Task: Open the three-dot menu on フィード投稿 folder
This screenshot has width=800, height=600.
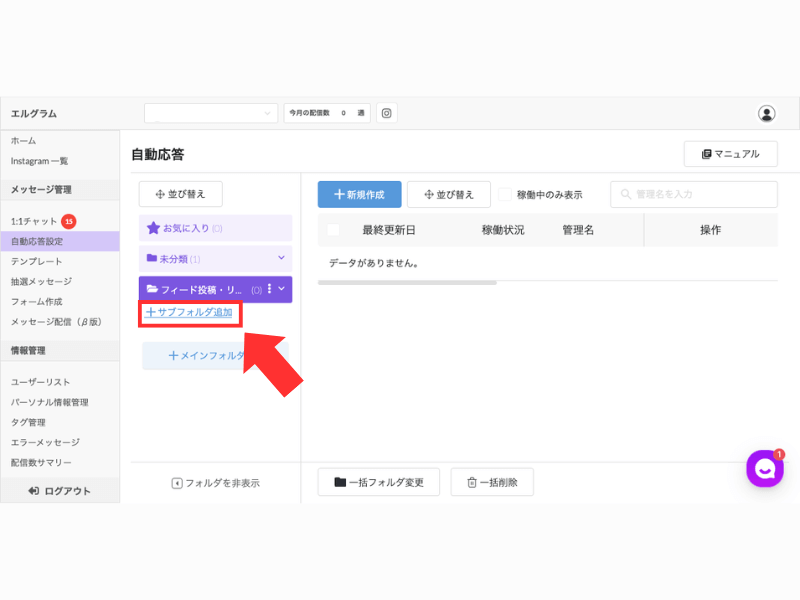Action: 269,289
